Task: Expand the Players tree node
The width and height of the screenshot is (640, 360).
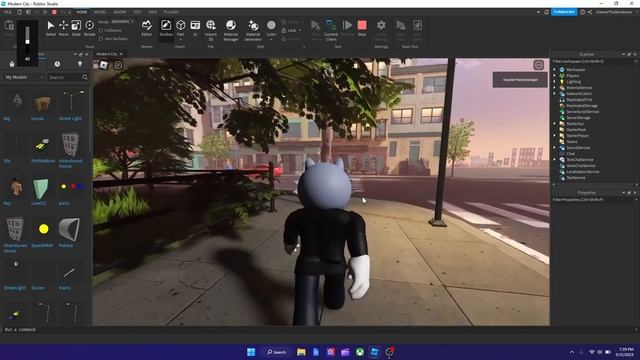Action: [555, 76]
